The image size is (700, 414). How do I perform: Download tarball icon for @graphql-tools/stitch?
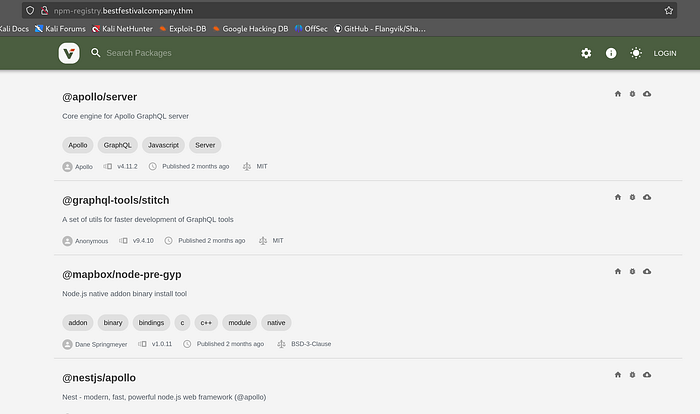(647, 197)
